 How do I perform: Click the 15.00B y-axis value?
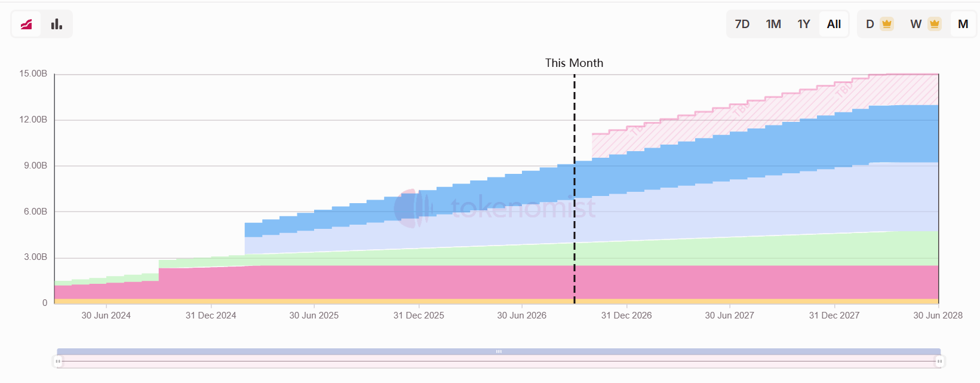[x=33, y=73]
